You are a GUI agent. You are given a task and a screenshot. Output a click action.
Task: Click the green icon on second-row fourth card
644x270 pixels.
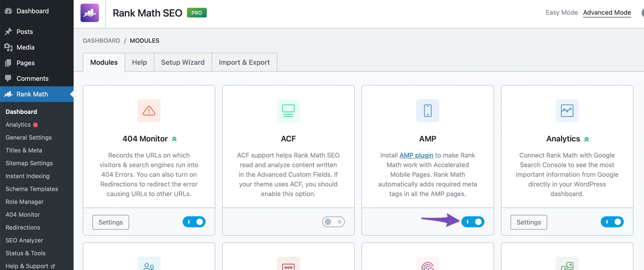pyautogui.click(x=567, y=266)
